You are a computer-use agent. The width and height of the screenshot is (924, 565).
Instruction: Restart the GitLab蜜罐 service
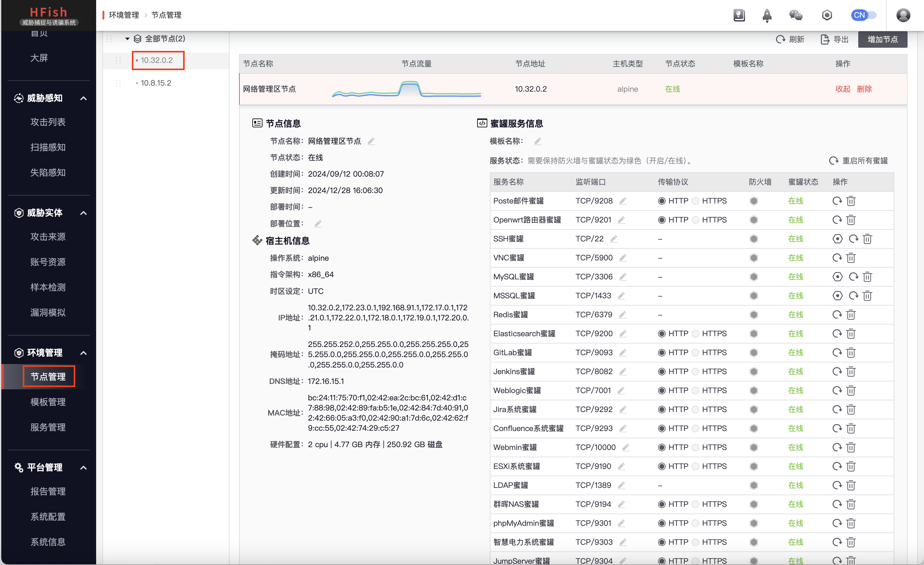837,353
